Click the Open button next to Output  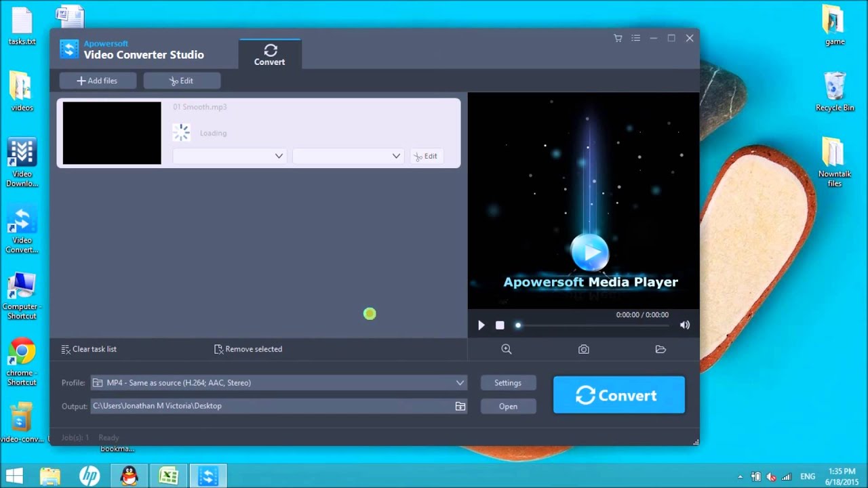click(508, 407)
